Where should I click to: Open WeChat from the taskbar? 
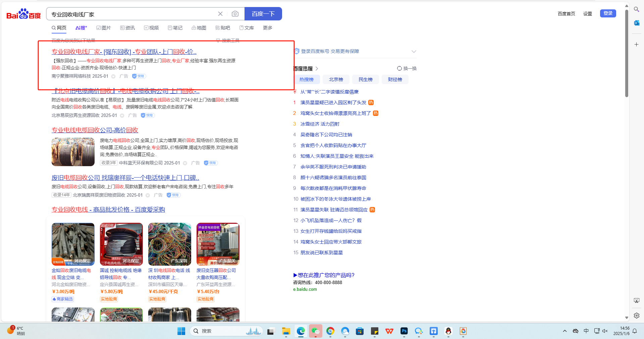point(315,331)
